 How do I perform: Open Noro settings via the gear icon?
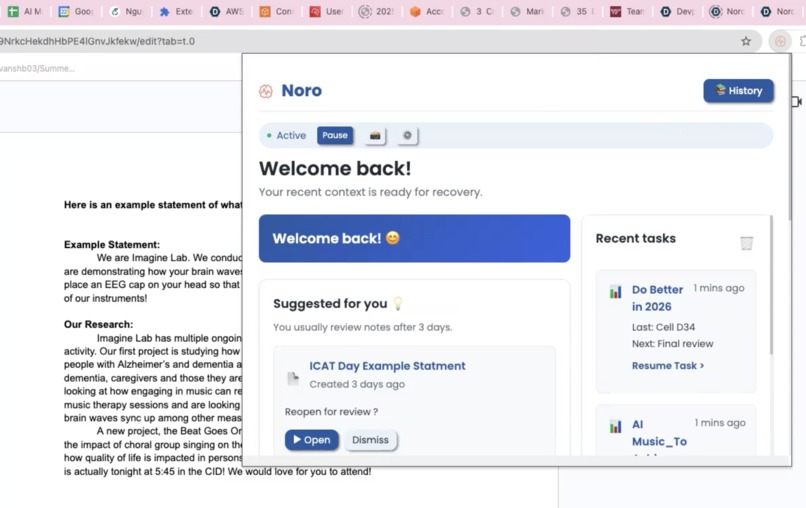click(x=407, y=135)
